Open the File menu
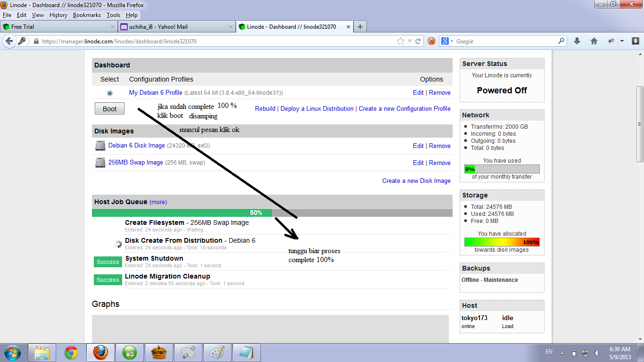 [7, 15]
